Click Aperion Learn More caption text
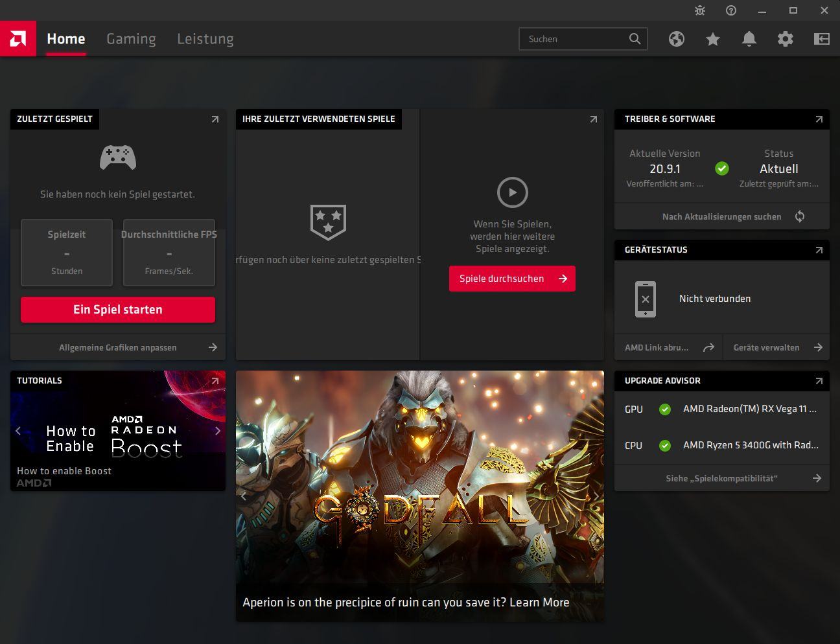Screen dimensions: 840x644 406,603
